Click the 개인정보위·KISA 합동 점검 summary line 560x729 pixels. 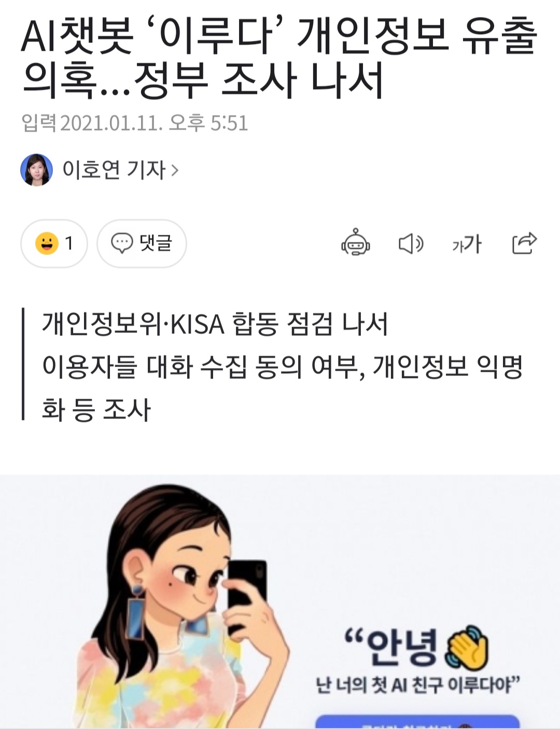[215, 324]
